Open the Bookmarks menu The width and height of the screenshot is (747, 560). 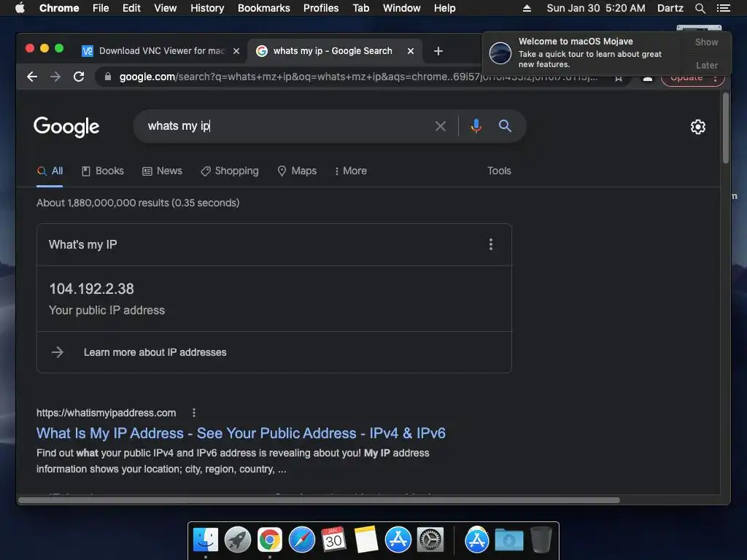[x=264, y=8]
